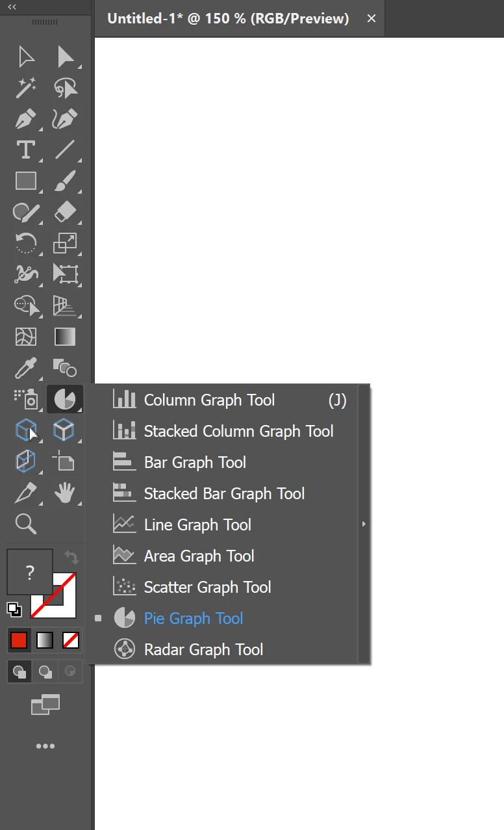Collapse toolbar with double-arrow chevrons
The image size is (504, 830).
[12, 6]
